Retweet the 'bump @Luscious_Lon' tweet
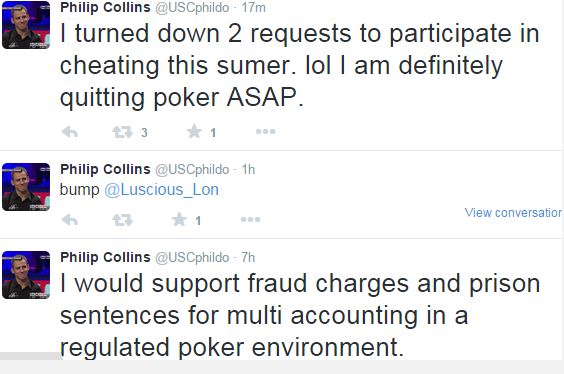Viewport: 564px width, 374px height. 123,220
